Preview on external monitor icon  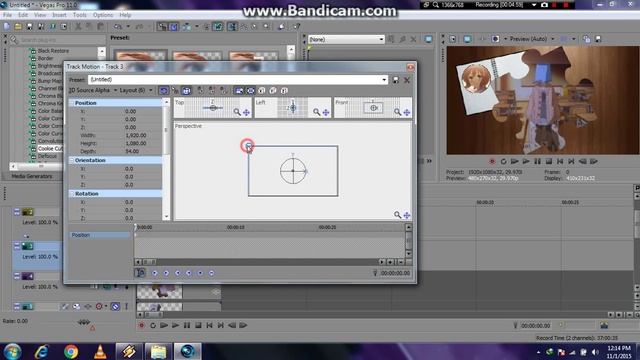[x=467, y=39]
